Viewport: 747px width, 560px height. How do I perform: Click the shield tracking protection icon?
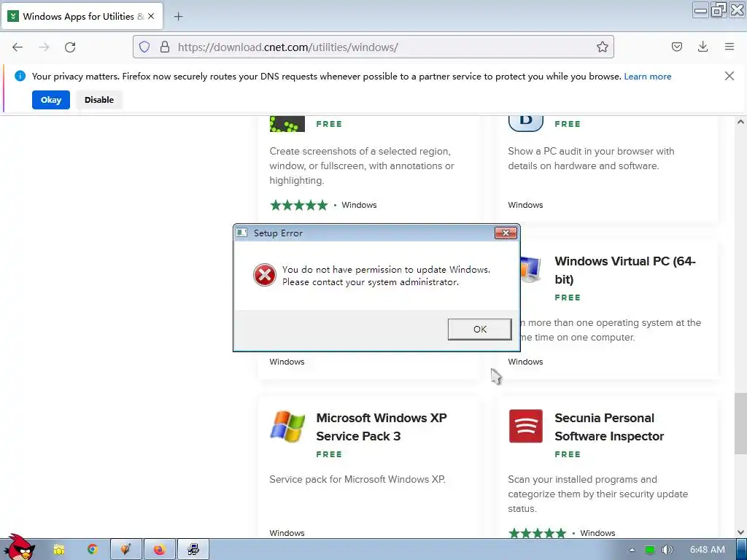coord(144,47)
